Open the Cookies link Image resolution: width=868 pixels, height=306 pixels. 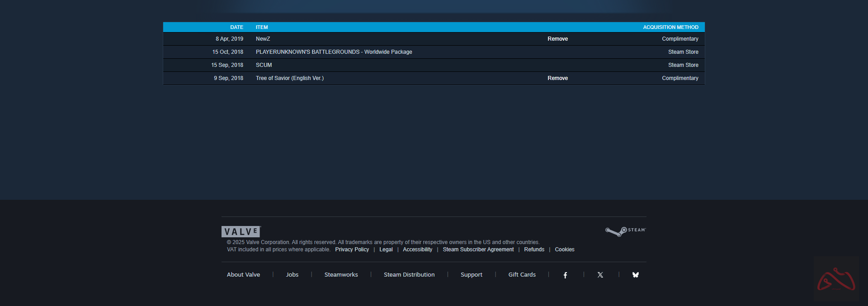(x=564, y=250)
